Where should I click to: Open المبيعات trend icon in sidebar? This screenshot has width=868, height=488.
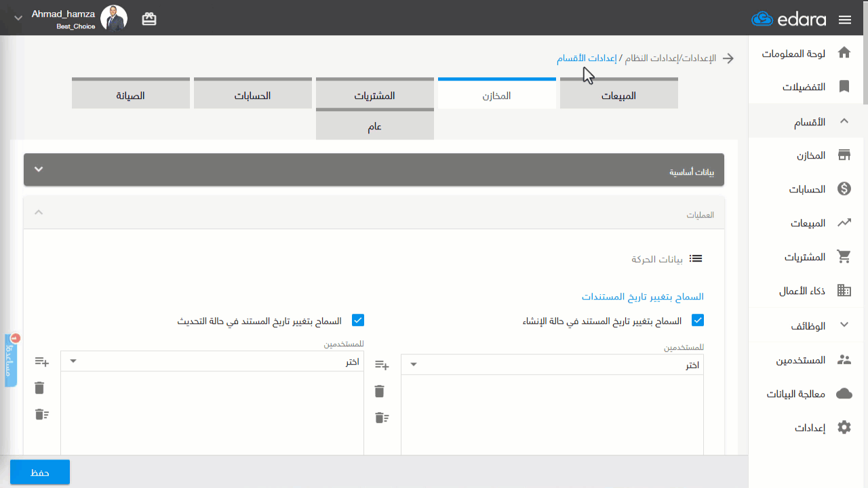click(844, 223)
